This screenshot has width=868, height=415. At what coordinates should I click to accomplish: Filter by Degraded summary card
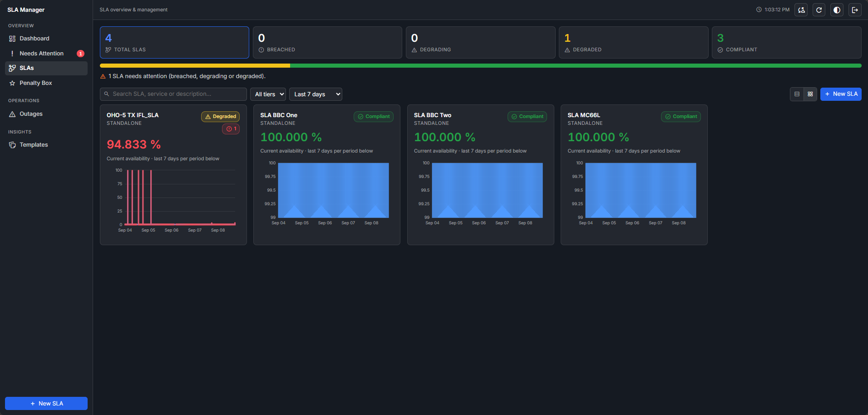coord(633,42)
